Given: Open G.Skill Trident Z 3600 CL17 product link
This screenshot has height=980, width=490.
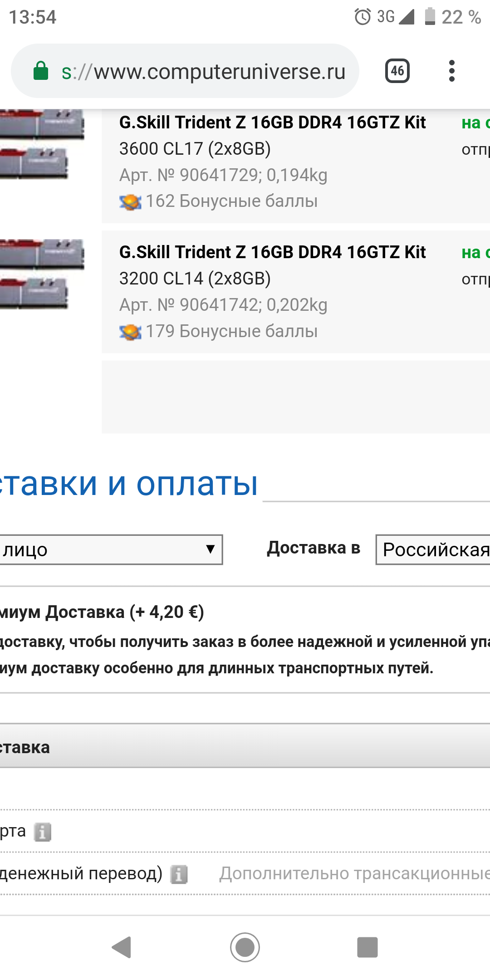Looking at the screenshot, I should (272, 135).
